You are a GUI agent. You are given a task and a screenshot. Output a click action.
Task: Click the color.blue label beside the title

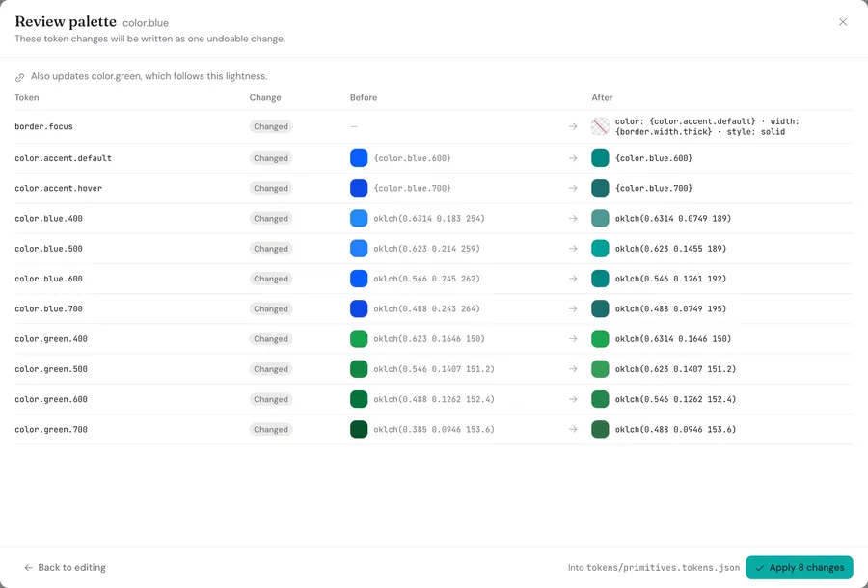point(146,23)
